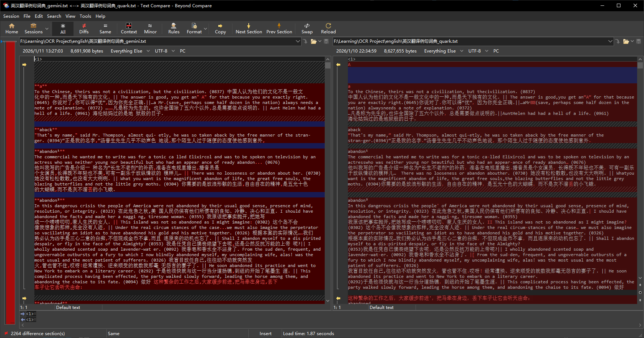Open the Tools menu

[x=85, y=16]
